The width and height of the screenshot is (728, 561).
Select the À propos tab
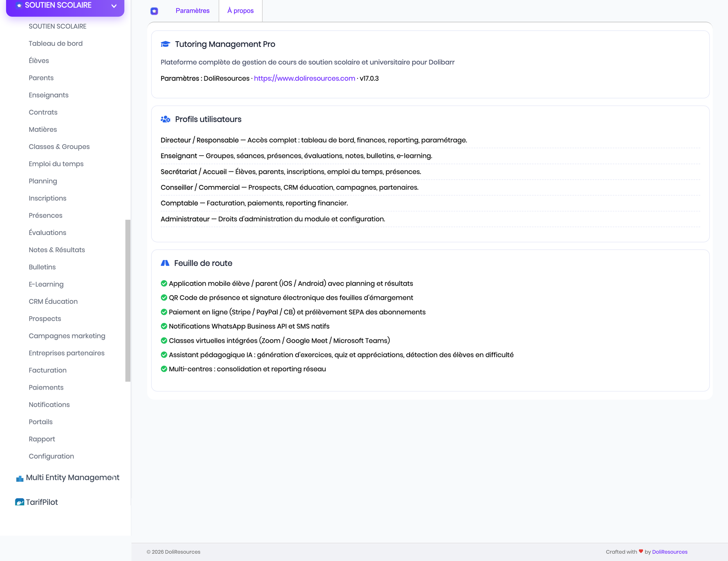click(x=241, y=10)
